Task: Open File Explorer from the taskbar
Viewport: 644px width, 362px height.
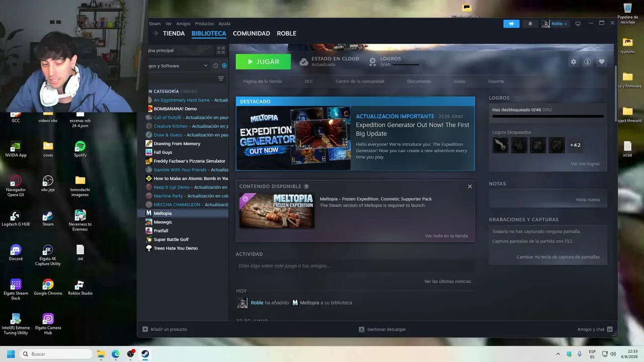Action: (x=100, y=354)
